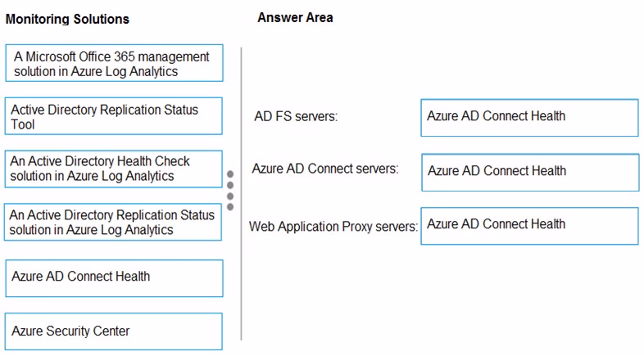Select the Azure AD Connect servers answer box
644x356 pixels.
pos(530,172)
